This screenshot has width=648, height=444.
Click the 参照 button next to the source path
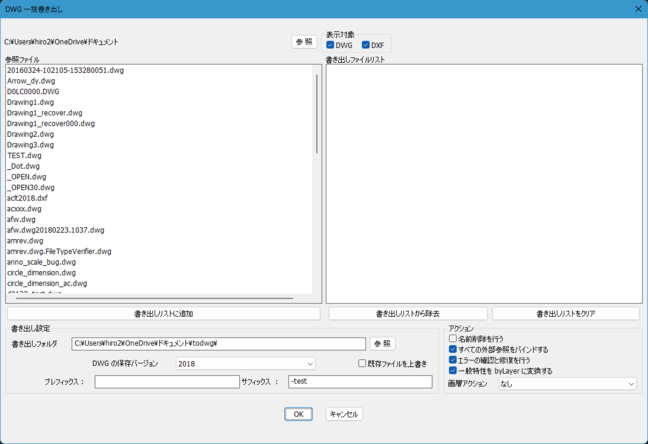(304, 42)
